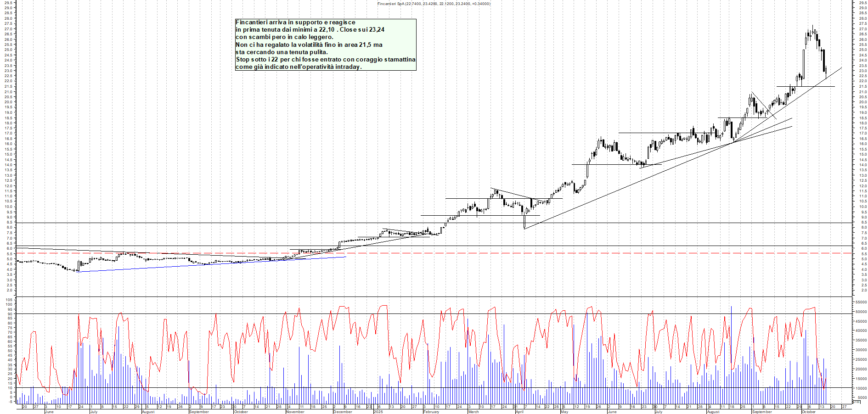
Task: Click the February month label on time axis
Action: coord(431,412)
